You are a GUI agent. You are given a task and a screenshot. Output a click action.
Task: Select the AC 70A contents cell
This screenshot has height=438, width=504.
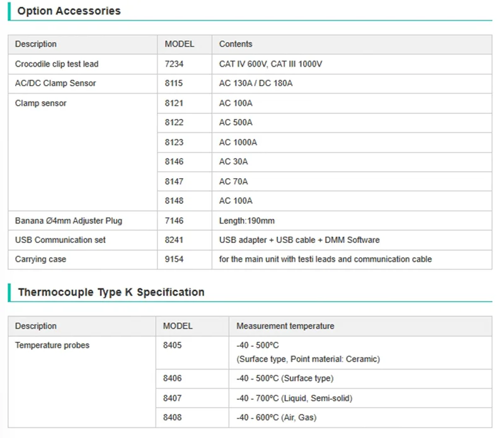233,181
